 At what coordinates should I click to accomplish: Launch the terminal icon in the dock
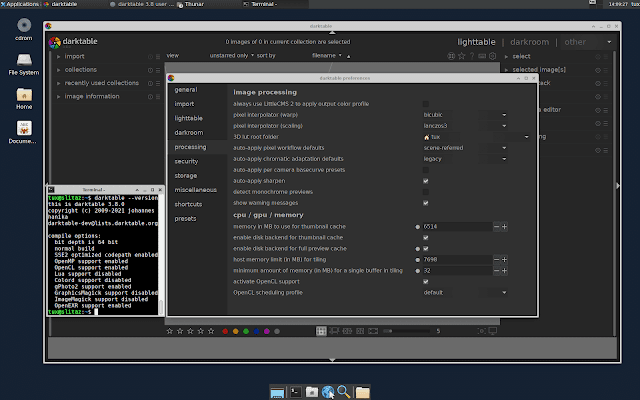pyautogui.click(x=296, y=392)
